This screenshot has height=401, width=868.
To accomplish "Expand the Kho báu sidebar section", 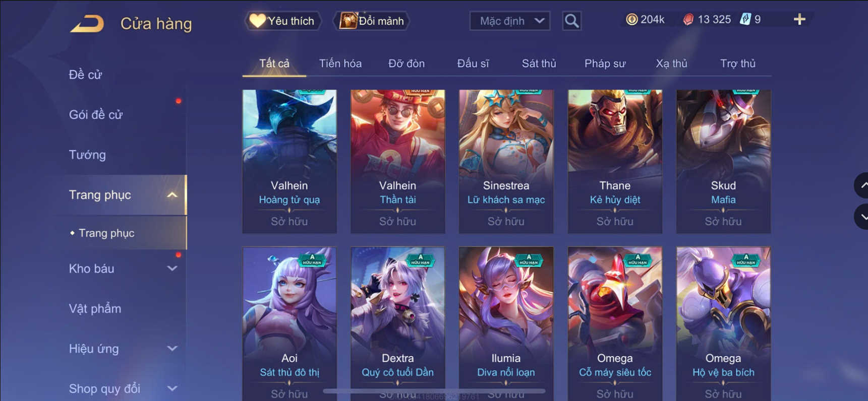I will pos(172,269).
